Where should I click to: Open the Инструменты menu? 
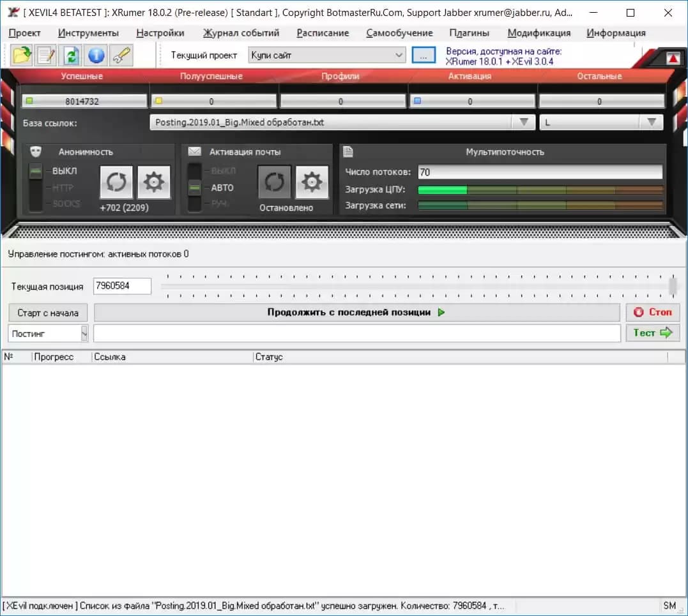[88, 33]
